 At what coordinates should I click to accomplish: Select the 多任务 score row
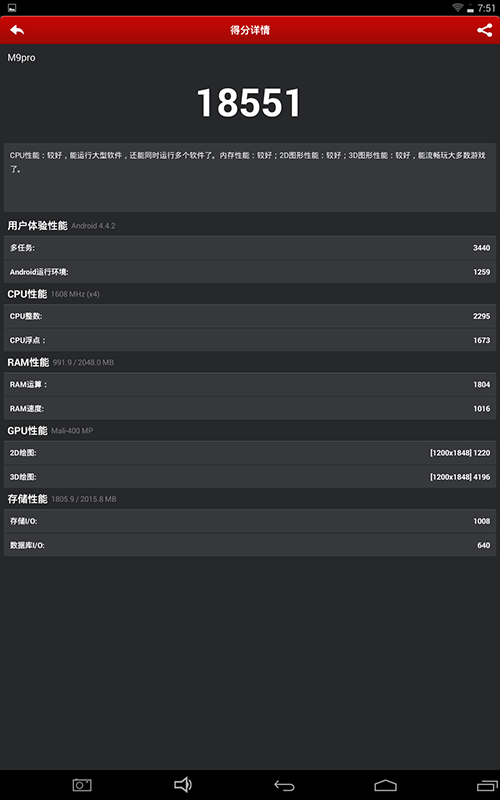click(250, 247)
